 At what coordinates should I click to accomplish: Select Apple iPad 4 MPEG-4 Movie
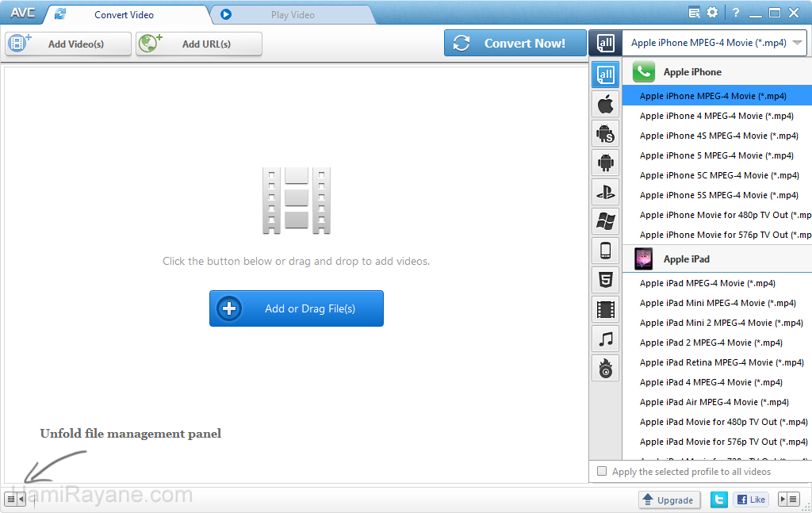pos(717,382)
